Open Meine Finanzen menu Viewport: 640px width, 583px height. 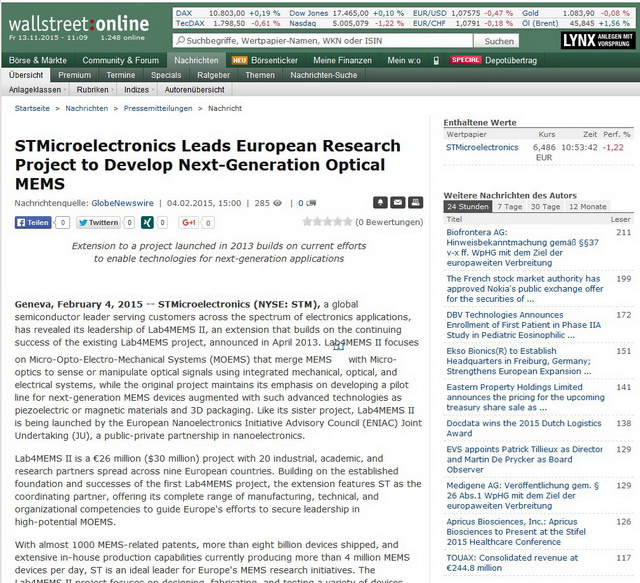pyautogui.click(x=342, y=60)
